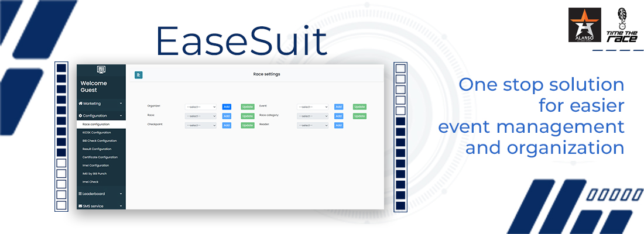Open the Reader select dropdown
644x234 pixels.
(313, 125)
